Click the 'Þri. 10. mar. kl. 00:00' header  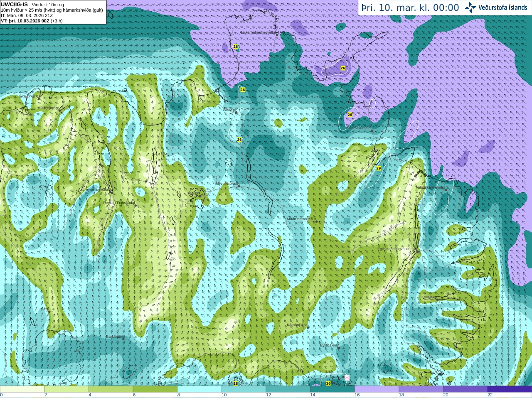410,7
